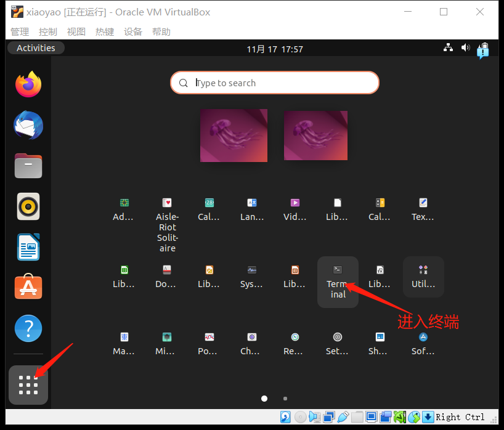The width and height of the screenshot is (504, 430).
Task: Click the VirtualBox network adapter status icon
Action: pos(329,417)
